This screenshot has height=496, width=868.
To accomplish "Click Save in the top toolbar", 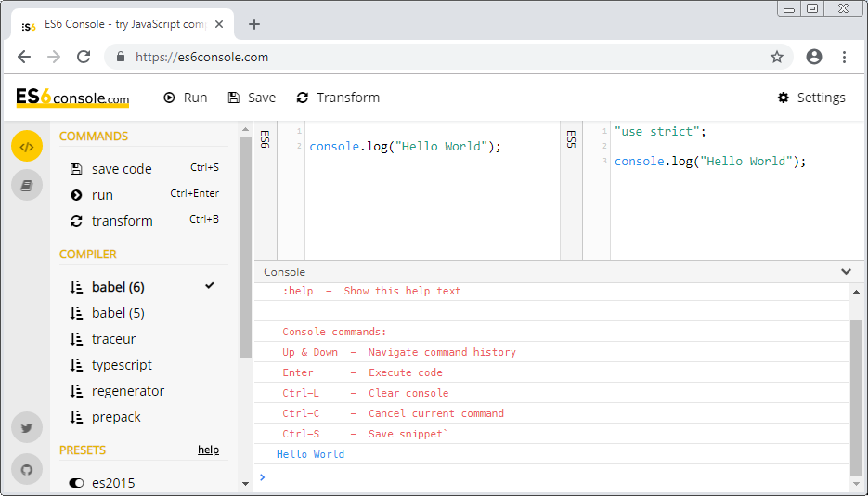I will 252,98.
